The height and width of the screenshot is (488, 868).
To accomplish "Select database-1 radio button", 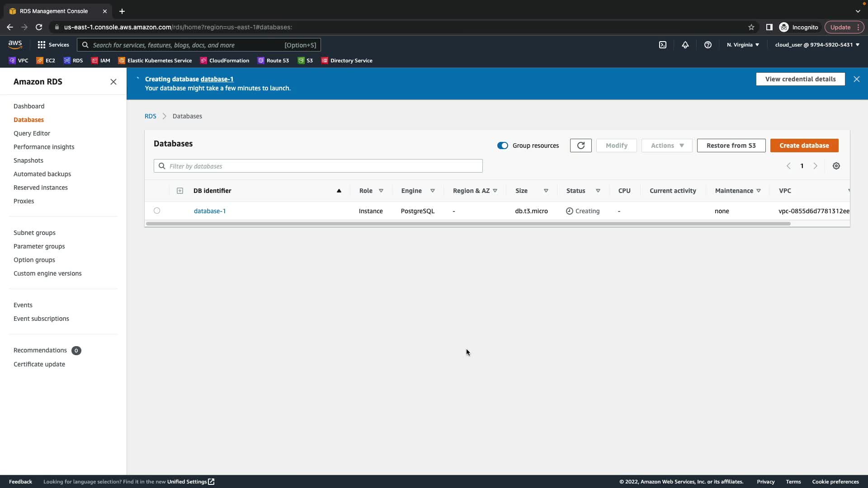I will [x=157, y=211].
